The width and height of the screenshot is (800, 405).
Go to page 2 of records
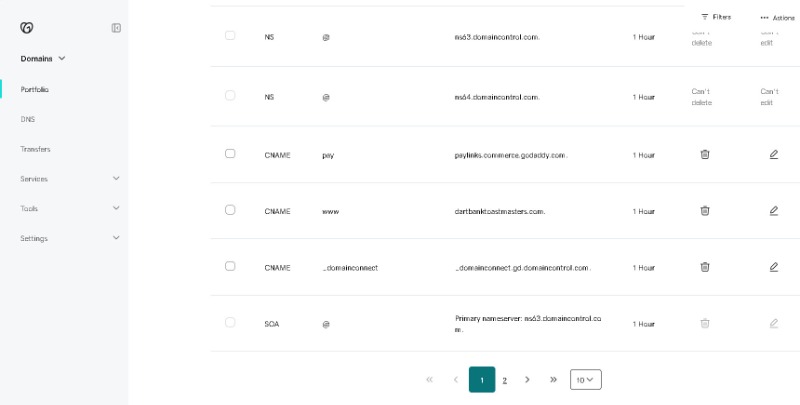(505, 380)
